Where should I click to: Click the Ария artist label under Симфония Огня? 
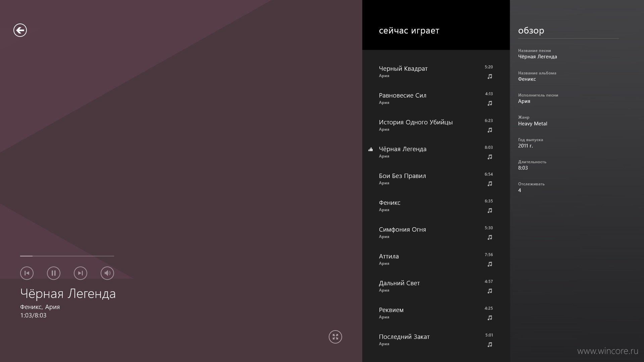pos(384,237)
